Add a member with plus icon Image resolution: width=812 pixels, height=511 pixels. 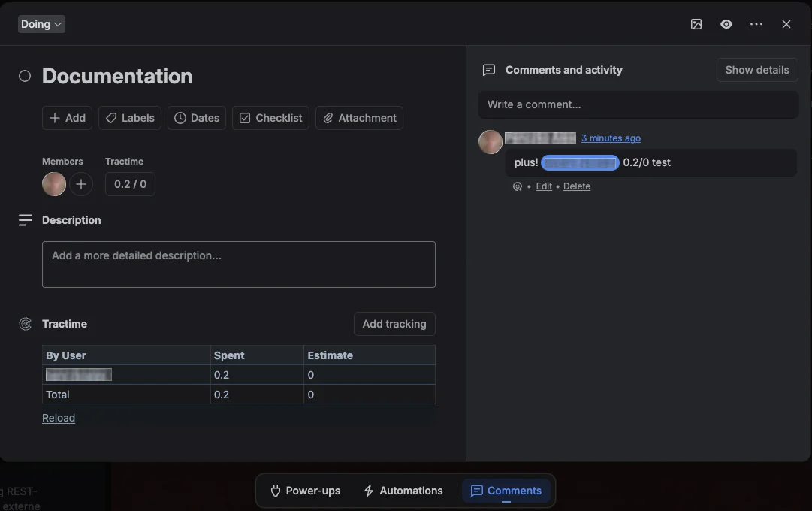pos(81,184)
